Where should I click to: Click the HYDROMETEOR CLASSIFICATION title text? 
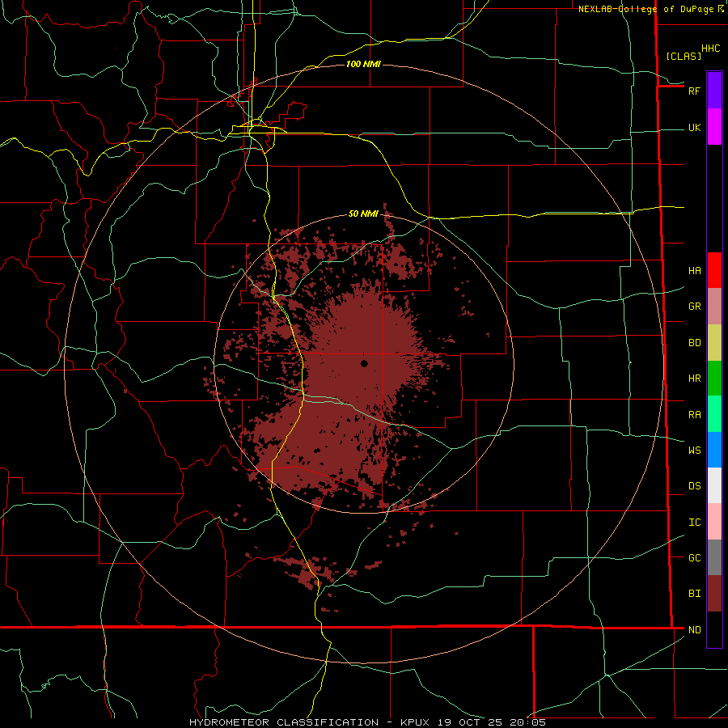click(284, 722)
